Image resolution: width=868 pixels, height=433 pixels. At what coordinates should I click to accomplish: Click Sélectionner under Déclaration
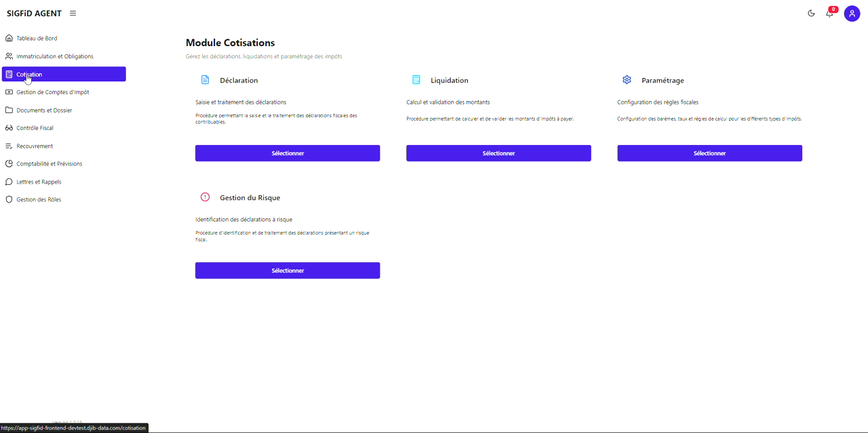288,153
